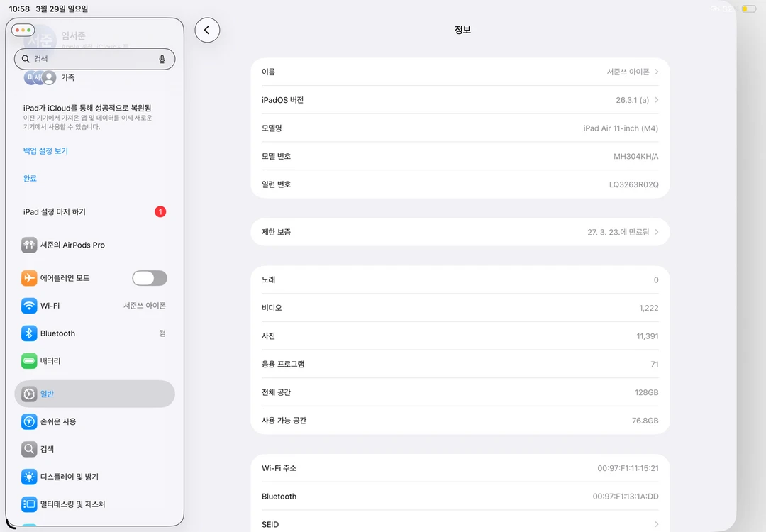Viewport: 766px width, 532px height.
Task: Tap the green Battery icon
Action: (x=29, y=361)
